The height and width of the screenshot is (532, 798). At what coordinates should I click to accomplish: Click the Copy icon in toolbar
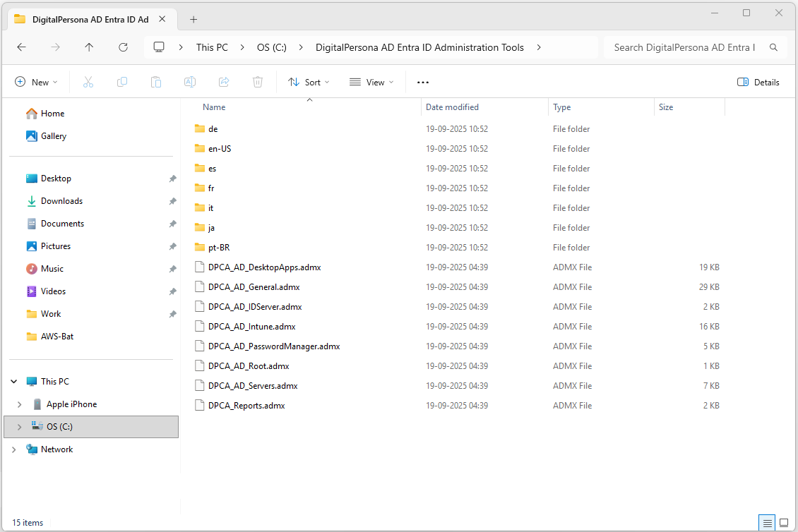click(122, 83)
